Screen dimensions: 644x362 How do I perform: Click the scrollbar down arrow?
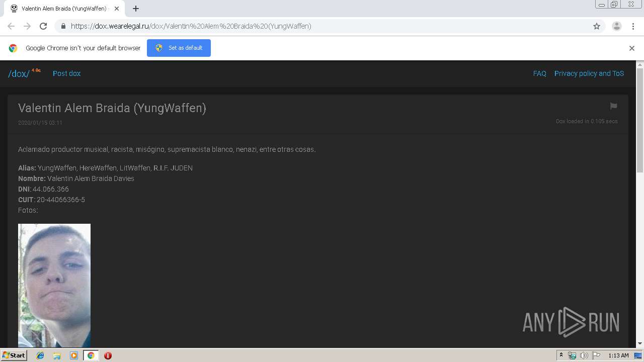point(640,343)
